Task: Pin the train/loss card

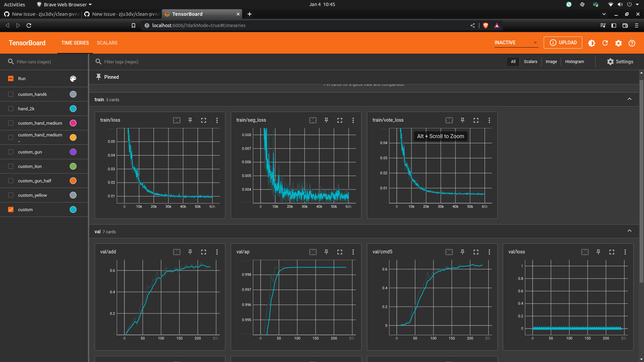Action: tap(190, 120)
